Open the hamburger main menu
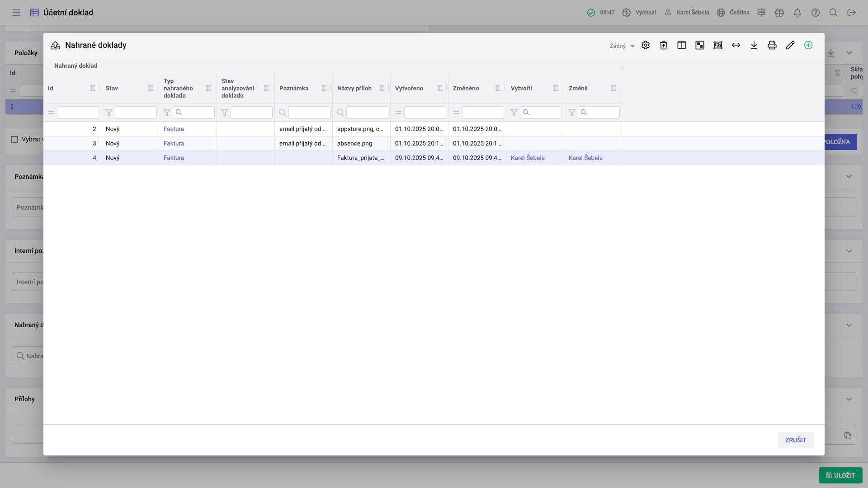Viewport: 868px width, 488px height. (16, 13)
